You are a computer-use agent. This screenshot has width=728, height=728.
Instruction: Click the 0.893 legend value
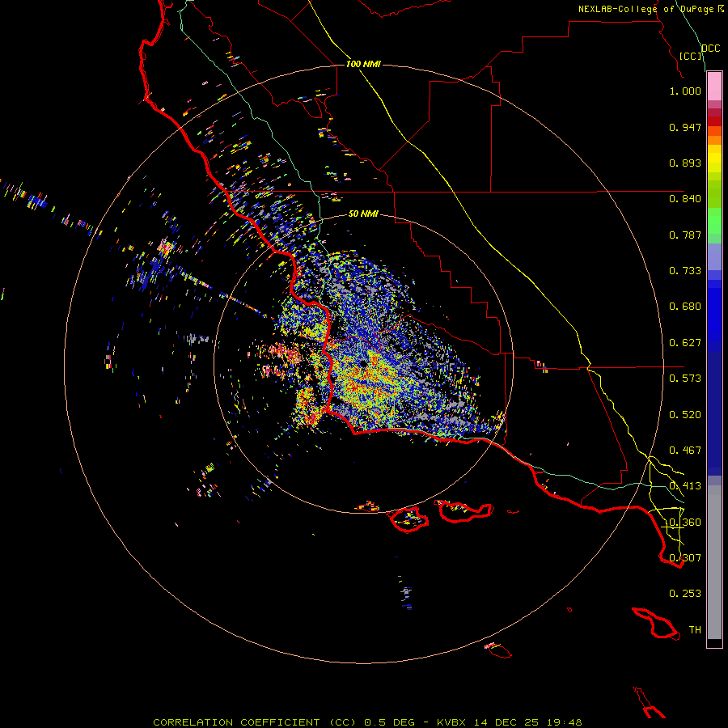pyautogui.click(x=685, y=163)
